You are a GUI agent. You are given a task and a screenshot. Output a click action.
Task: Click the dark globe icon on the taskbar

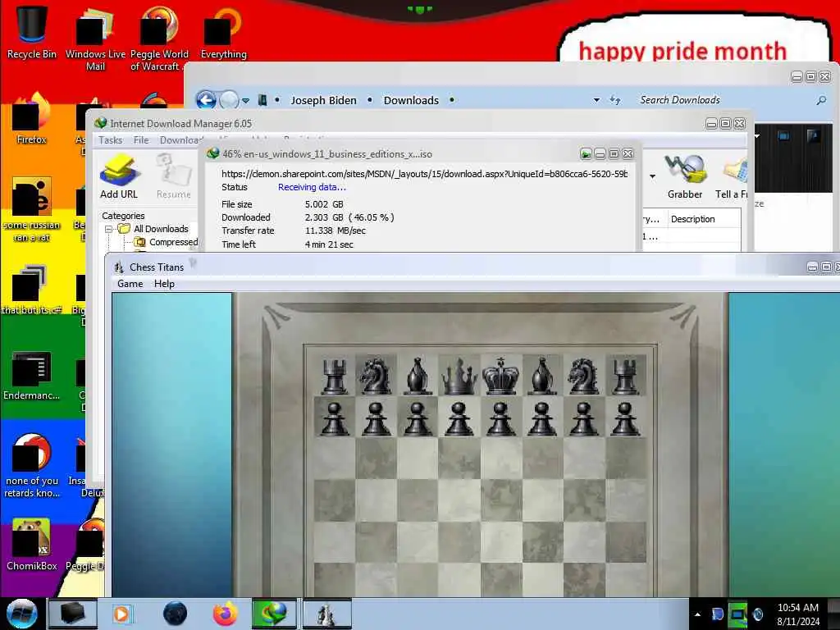(x=176, y=614)
